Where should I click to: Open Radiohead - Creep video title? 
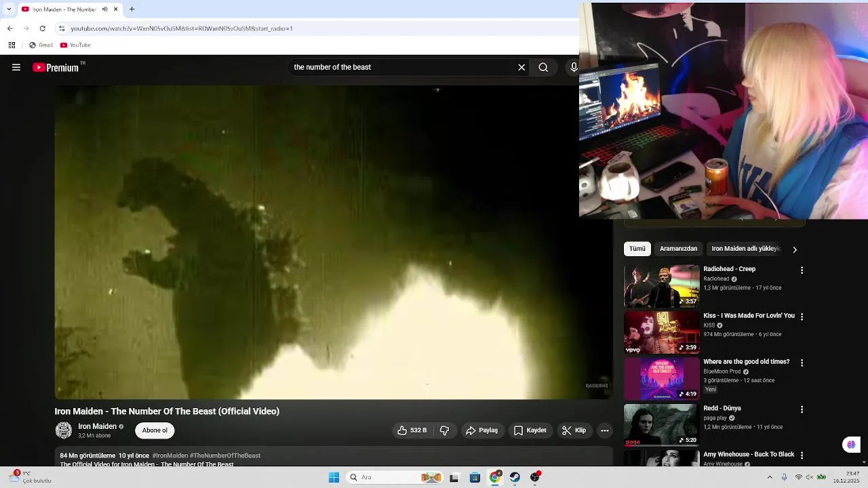coord(729,269)
